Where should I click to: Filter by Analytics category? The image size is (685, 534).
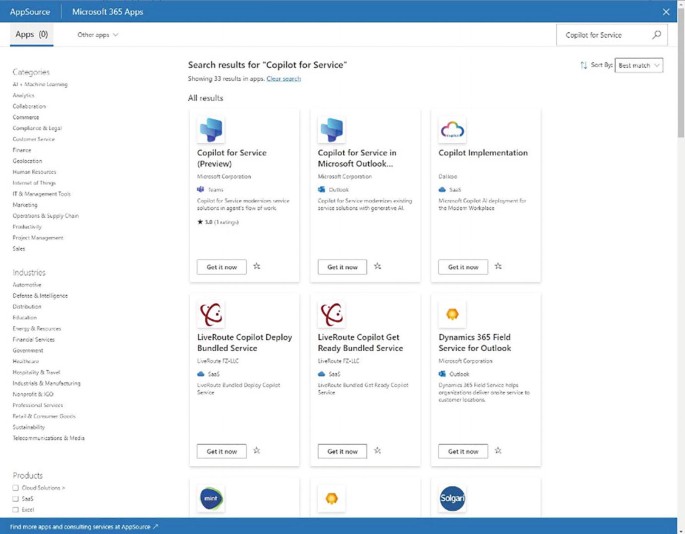tap(24, 95)
